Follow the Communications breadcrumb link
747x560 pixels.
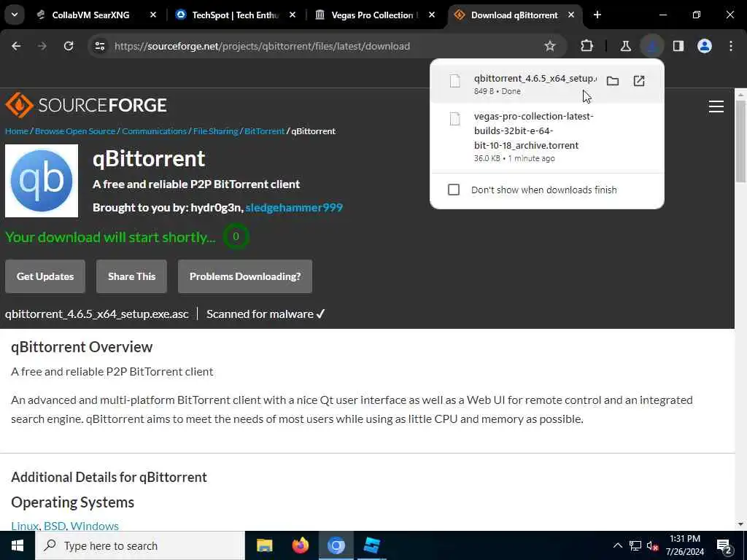[x=154, y=131]
